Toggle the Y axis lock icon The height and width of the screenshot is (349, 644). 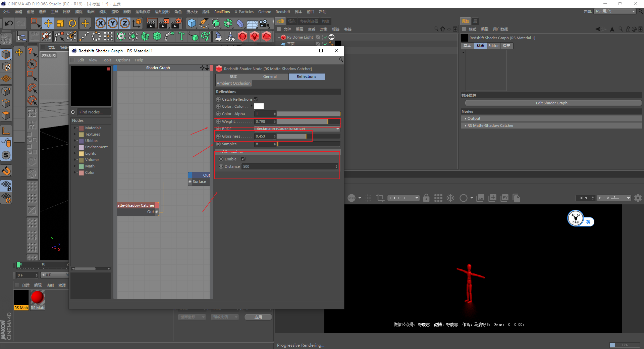[x=113, y=23]
